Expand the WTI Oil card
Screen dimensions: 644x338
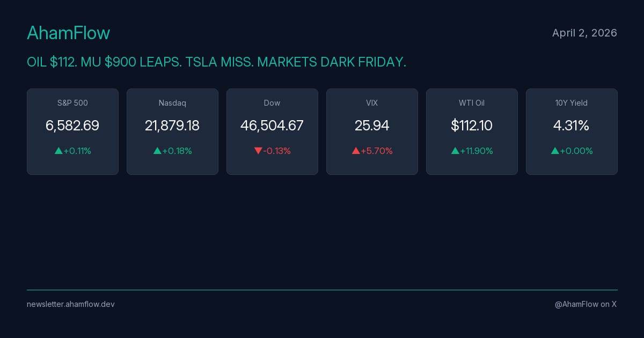click(x=472, y=131)
